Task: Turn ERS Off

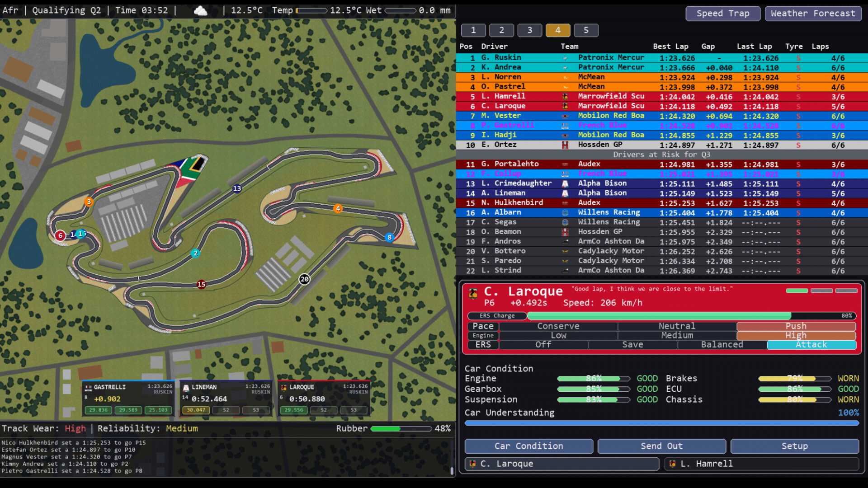Action: [x=543, y=345]
